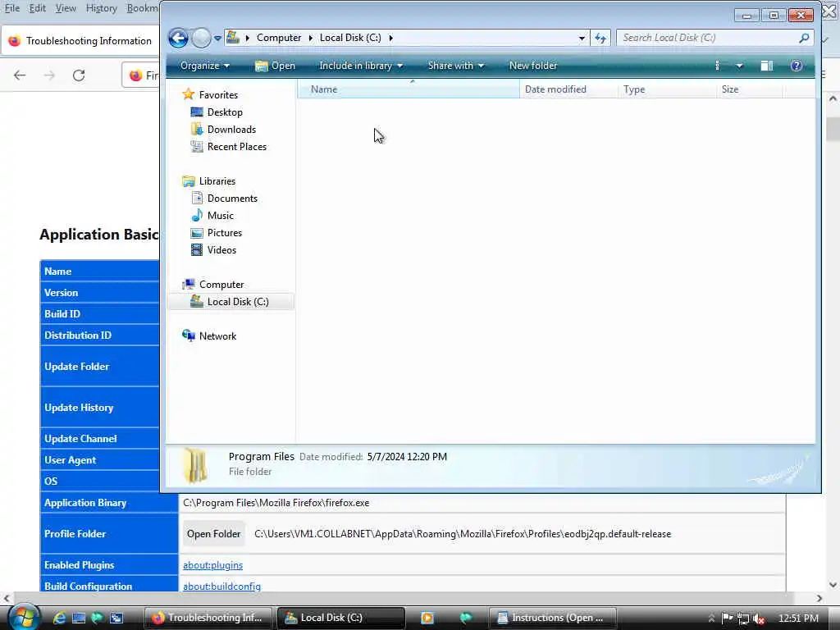Expand the arrow after Local Disk (C:) breadcrumb
This screenshot has width=840, height=630.
click(390, 38)
